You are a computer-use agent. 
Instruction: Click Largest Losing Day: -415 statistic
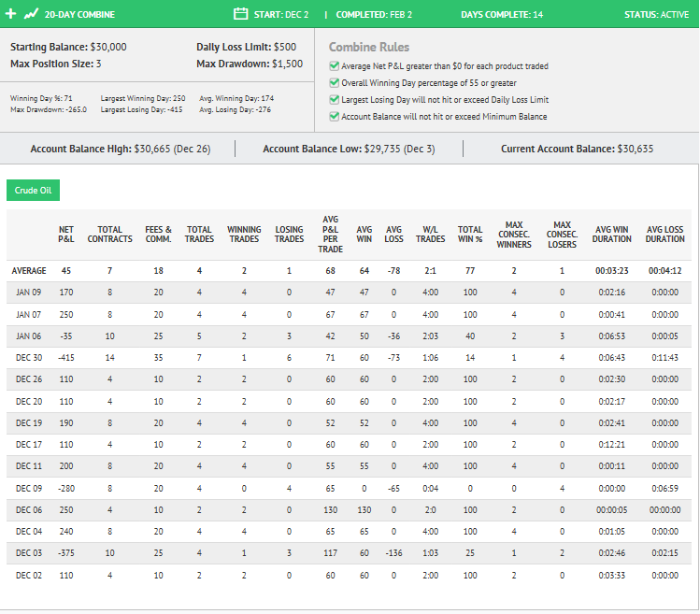[141, 109]
